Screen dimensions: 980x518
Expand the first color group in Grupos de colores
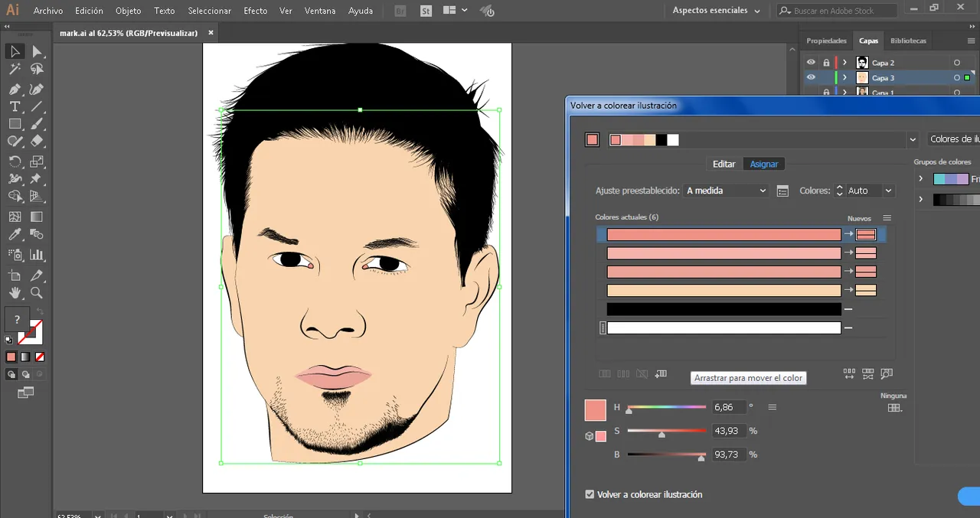[921, 179]
